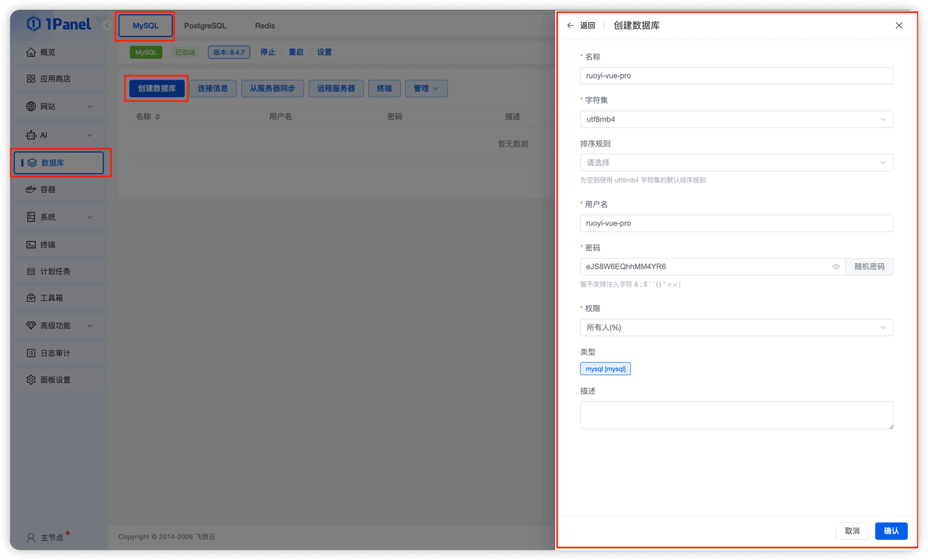928x560 pixels.
Task: Switch to the Redis tab
Action: coord(264,26)
